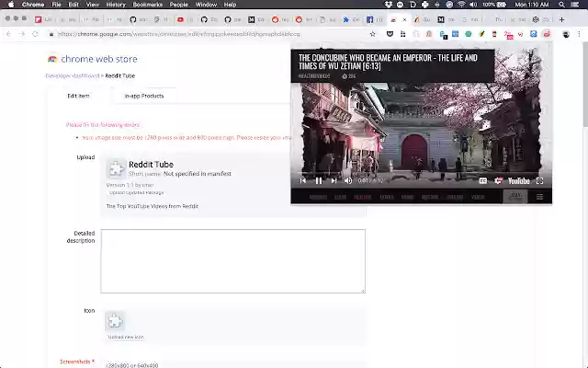Bookmark this page with star icon
Image resolution: width=588 pixels, height=368 pixels.
[372, 34]
